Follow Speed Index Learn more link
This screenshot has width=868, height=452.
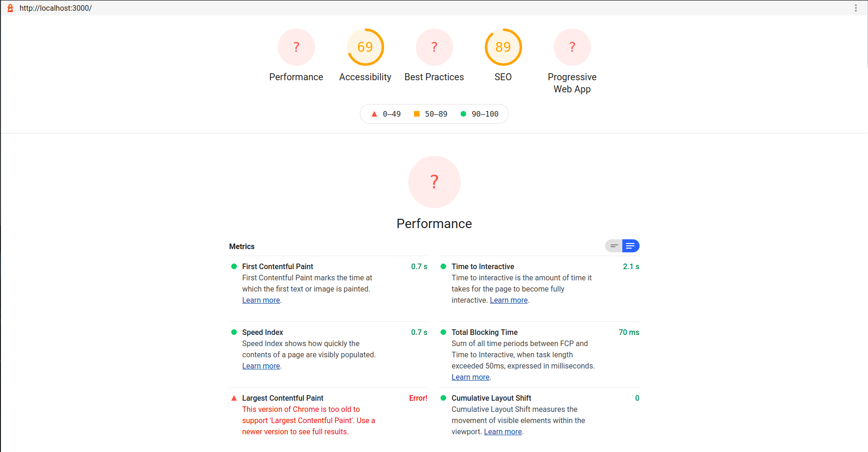[x=261, y=366]
